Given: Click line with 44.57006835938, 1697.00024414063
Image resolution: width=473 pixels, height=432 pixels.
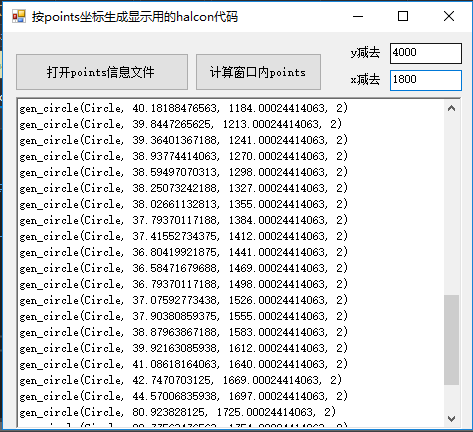Looking at the screenshot, I should pyautogui.click(x=183, y=396).
